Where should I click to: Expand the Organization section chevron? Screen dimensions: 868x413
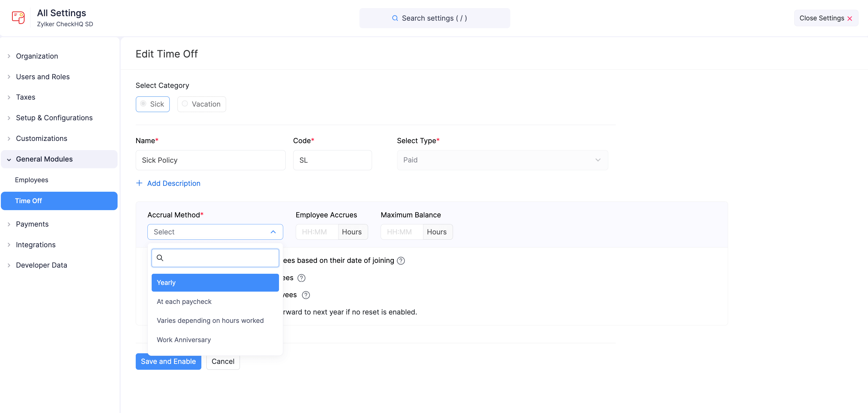9,56
